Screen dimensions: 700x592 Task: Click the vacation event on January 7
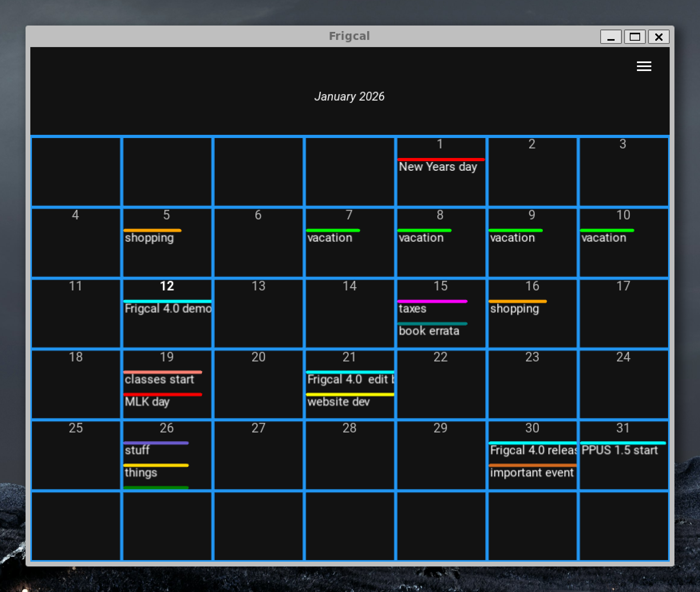(330, 238)
